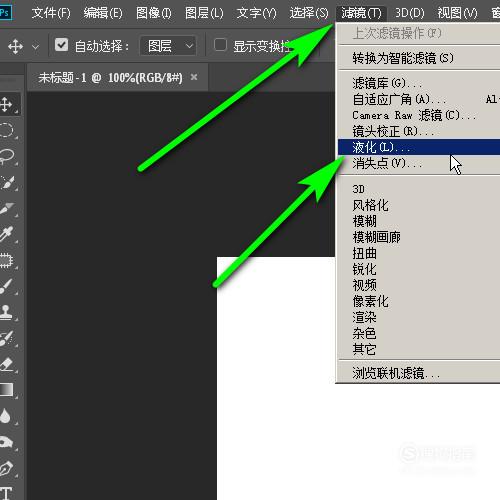Select the Eyedropper tool
500x500 pixels.
pyautogui.click(x=7, y=234)
